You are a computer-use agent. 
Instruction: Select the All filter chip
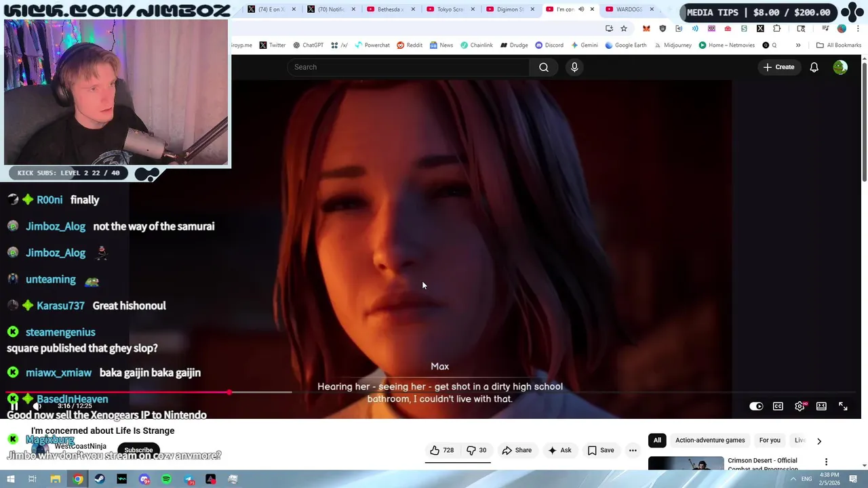[x=657, y=441]
